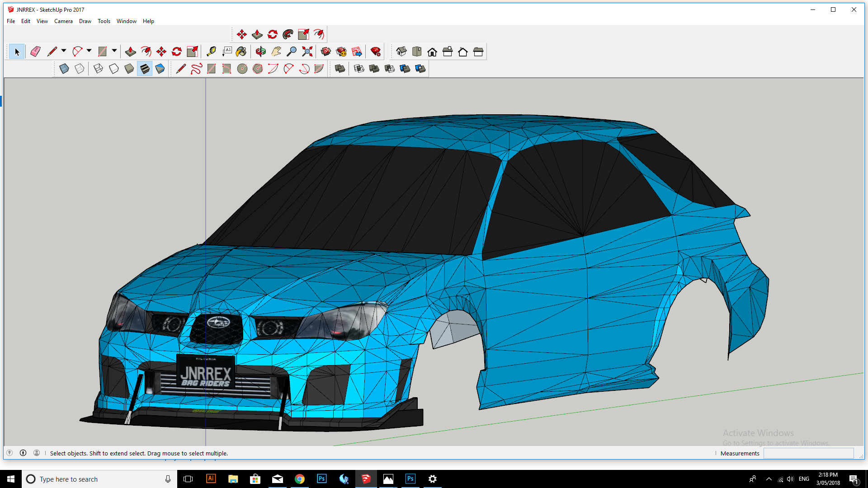The width and height of the screenshot is (868, 488).
Task: Open the Tools menu
Action: pos(104,21)
